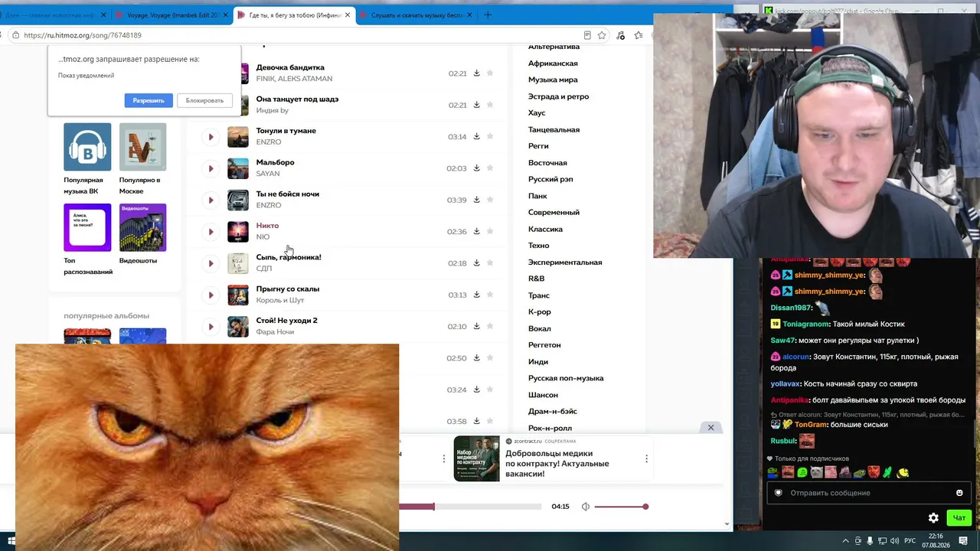Mute the player with speaker icon
980x551 pixels.
click(x=586, y=507)
